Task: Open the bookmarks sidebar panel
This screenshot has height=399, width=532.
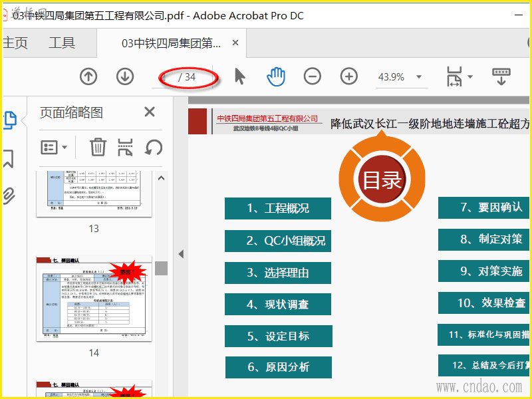Action: 9,159
